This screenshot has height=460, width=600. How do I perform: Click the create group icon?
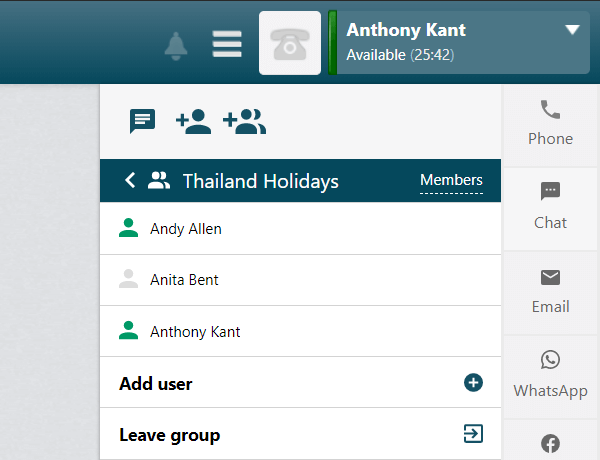coord(245,122)
